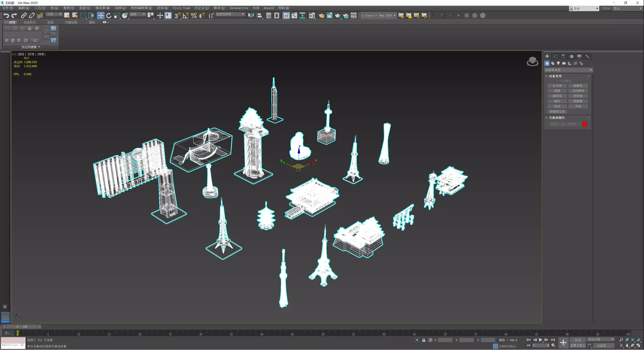Image resolution: width=644 pixels, height=350 pixels.
Task: Open the reference coordinate 视图 dropdown
Action: 138,14
